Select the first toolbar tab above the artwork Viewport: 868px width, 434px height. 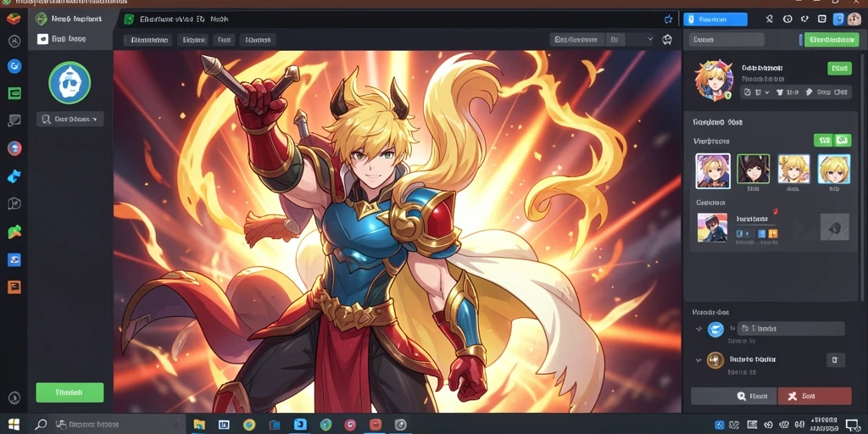tap(147, 40)
